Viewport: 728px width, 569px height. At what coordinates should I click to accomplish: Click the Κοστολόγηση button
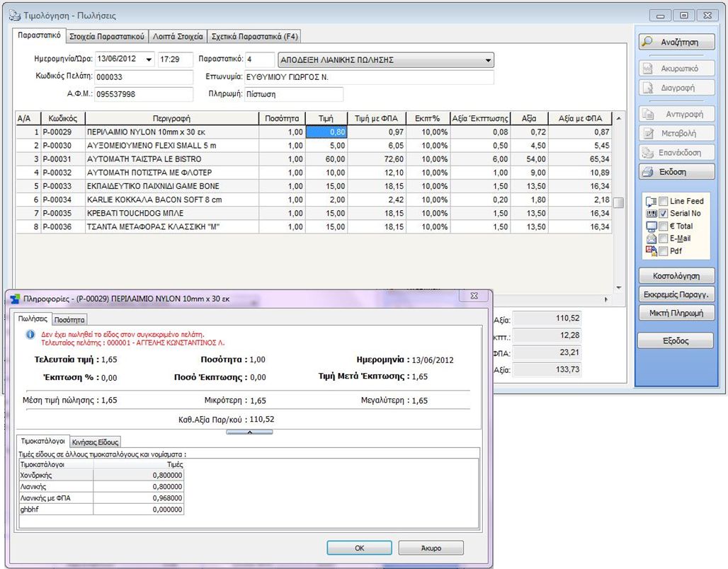[676, 275]
